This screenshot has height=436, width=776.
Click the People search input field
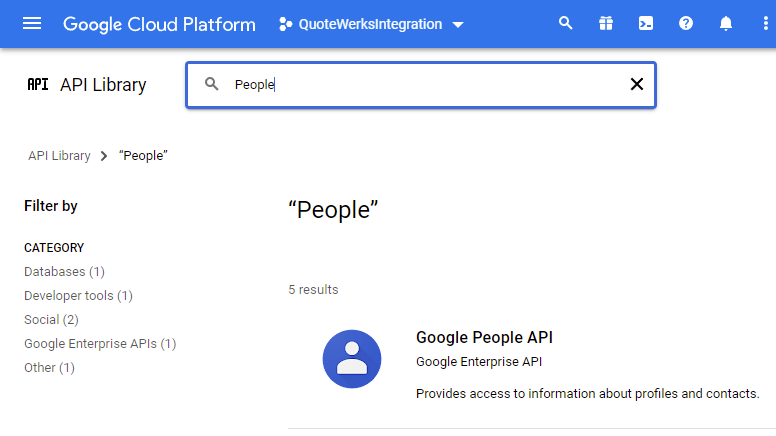coord(420,85)
